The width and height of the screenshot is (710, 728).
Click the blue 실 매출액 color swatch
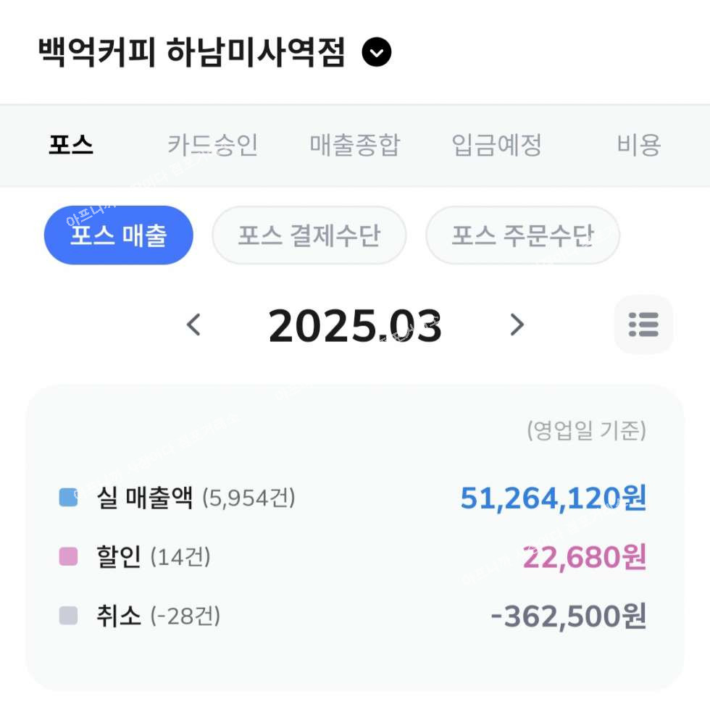[x=68, y=498]
